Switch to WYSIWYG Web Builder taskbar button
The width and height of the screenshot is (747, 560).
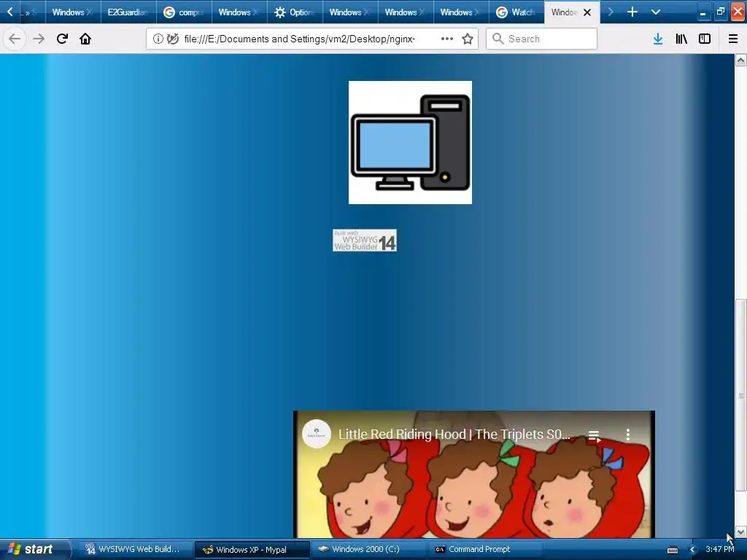pyautogui.click(x=135, y=550)
